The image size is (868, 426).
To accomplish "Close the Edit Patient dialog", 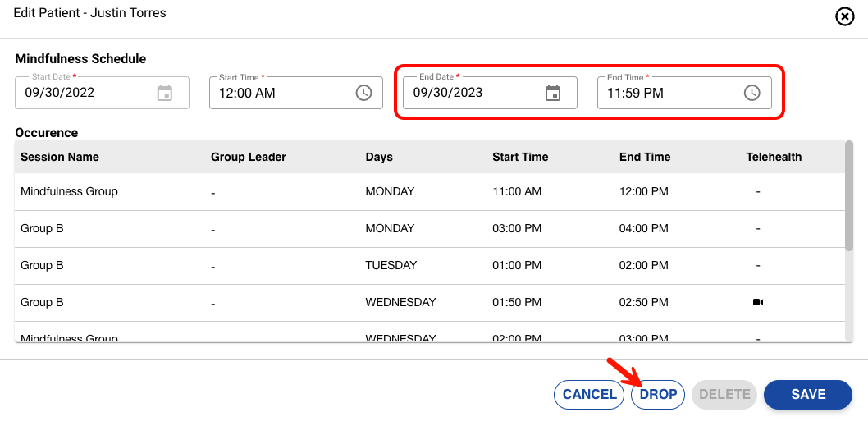I will [x=844, y=16].
